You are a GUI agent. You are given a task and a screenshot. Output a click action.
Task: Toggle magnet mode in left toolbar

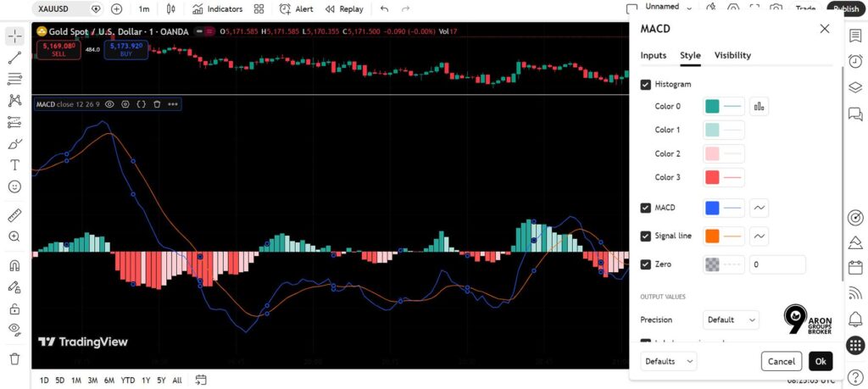[15, 265]
